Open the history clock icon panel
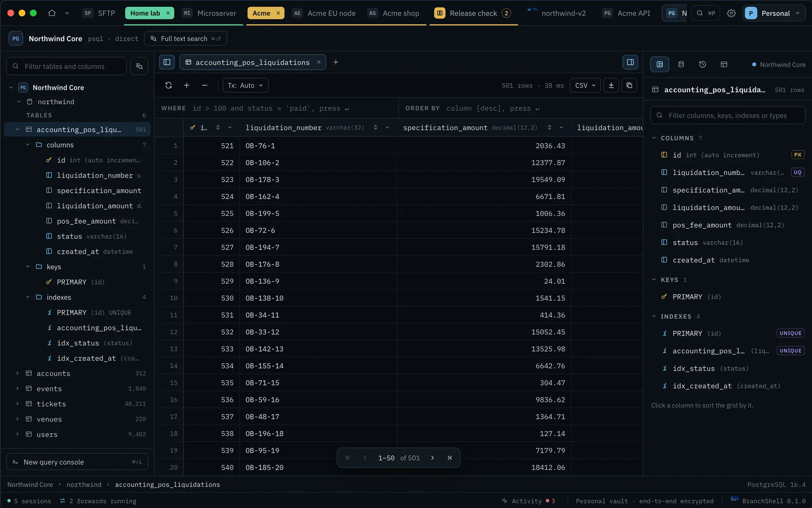This screenshot has height=508, width=812. (x=702, y=64)
